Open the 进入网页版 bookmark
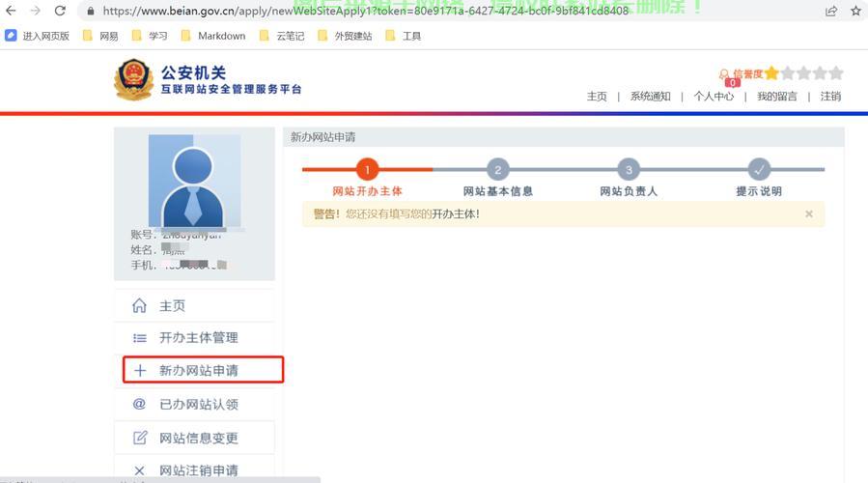This screenshot has width=868, height=483. point(37,36)
